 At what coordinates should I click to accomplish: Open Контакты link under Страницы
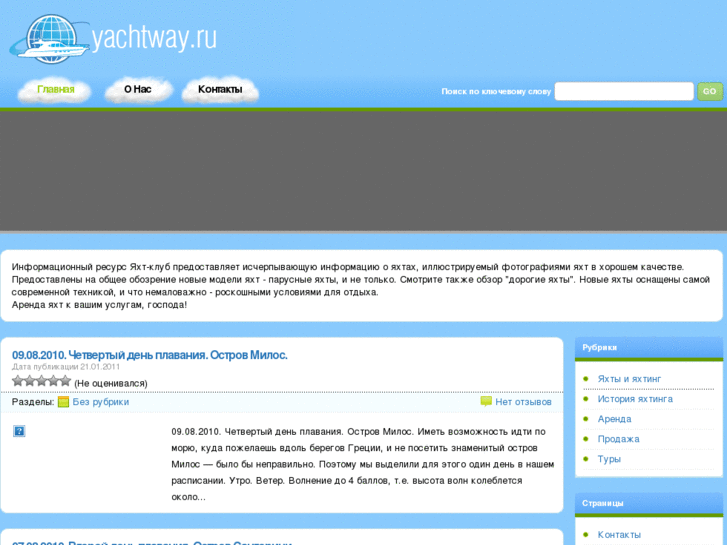click(619, 535)
